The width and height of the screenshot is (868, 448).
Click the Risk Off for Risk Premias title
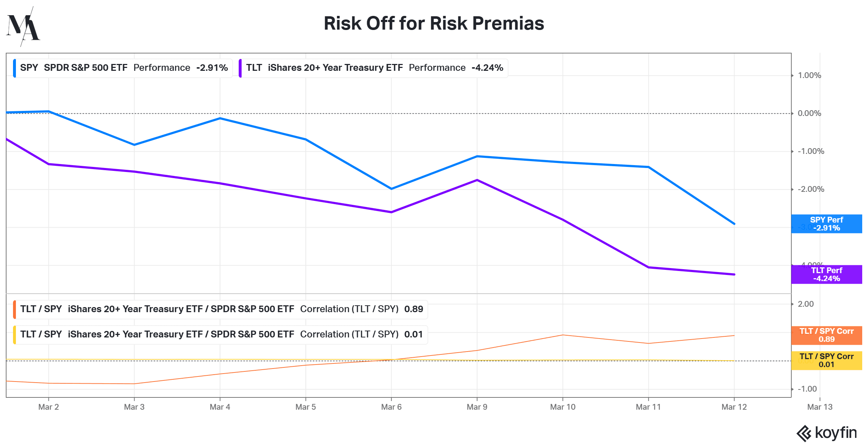pos(434,23)
